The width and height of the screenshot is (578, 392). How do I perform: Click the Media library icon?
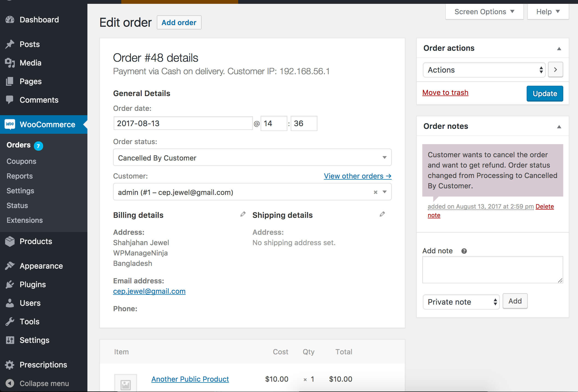(x=10, y=63)
